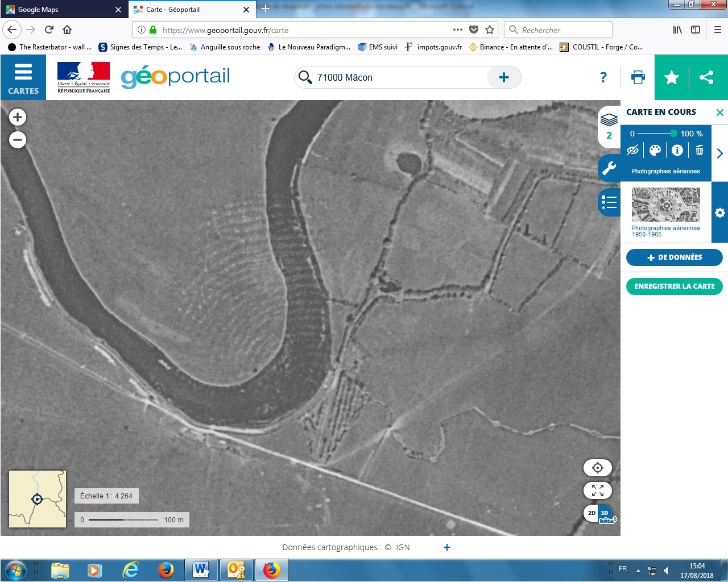Open favorites with the star icon
This screenshot has height=582, width=728.
pos(672,77)
